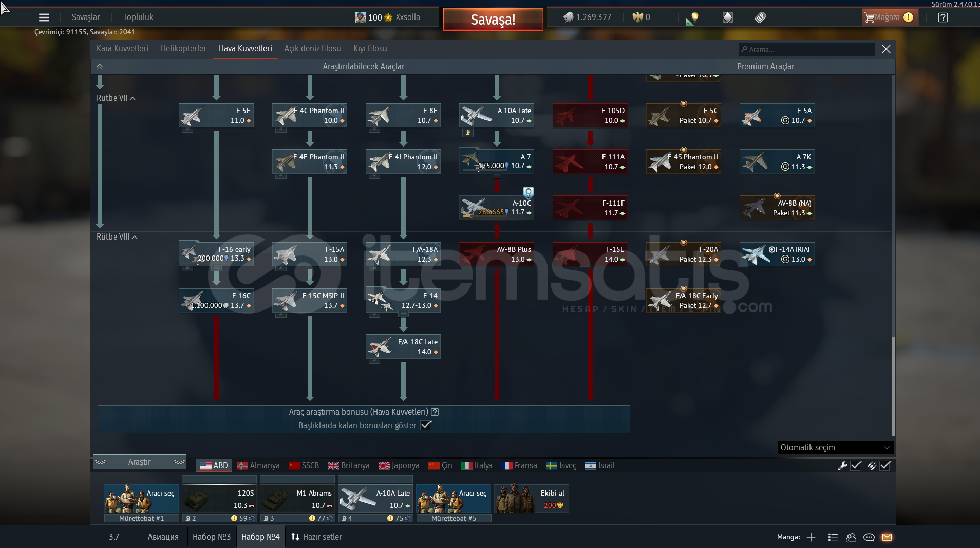
Task: Open the Battle Pass BP icon
Action: click(x=761, y=17)
